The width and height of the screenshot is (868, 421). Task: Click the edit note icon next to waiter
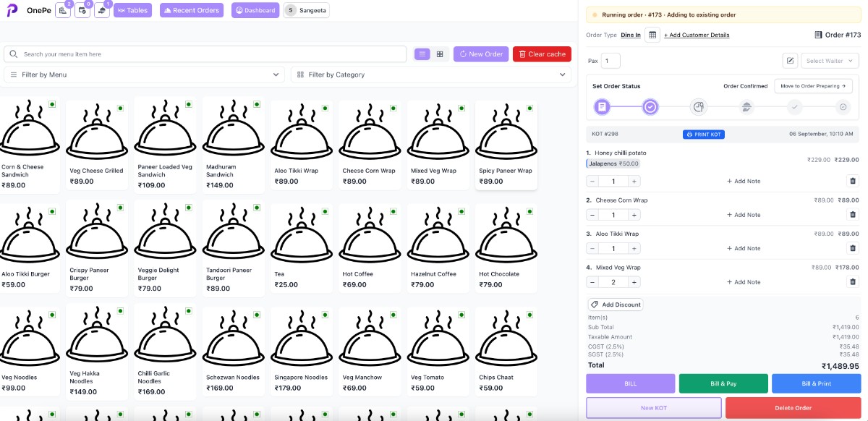pos(790,61)
